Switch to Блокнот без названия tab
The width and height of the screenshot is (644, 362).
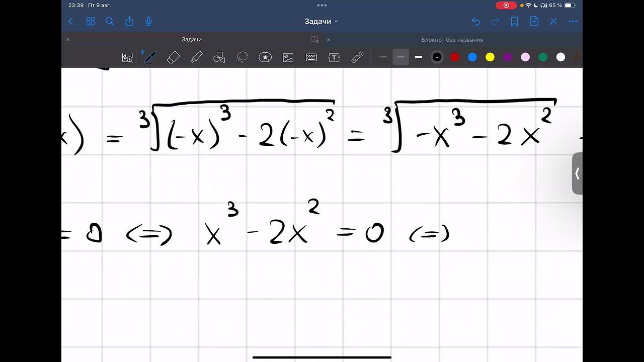pos(452,40)
